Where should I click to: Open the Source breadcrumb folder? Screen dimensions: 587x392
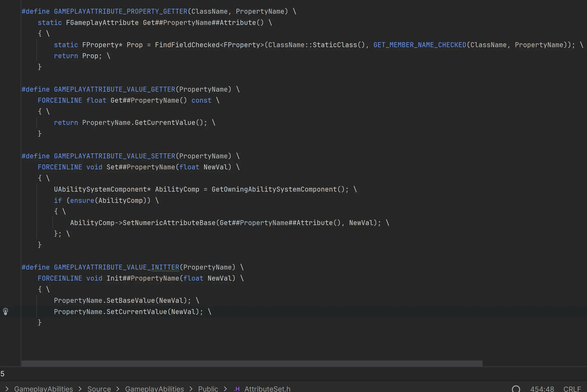[99, 389]
